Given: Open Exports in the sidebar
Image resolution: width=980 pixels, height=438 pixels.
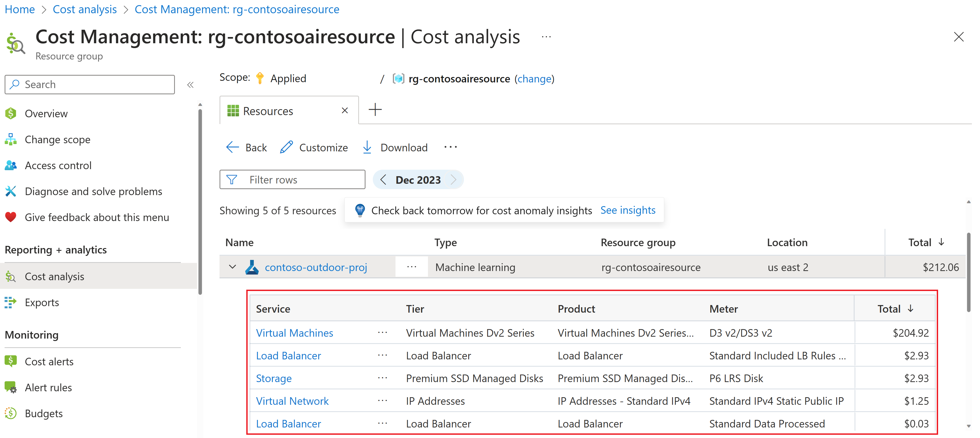Looking at the screenshot, I should [x=42, y=302].
